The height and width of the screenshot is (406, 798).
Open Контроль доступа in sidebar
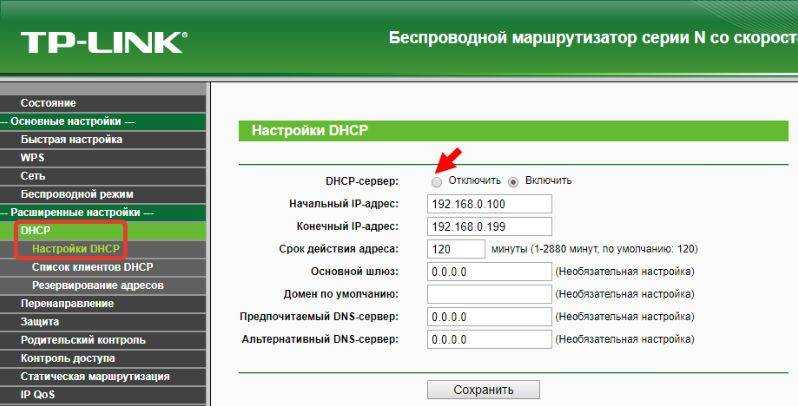103,359
